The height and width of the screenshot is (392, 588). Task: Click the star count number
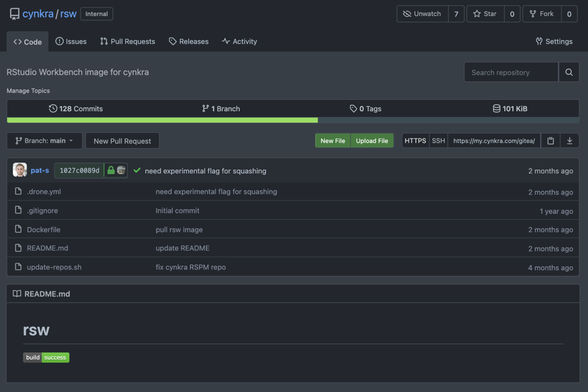click(512, 14)
